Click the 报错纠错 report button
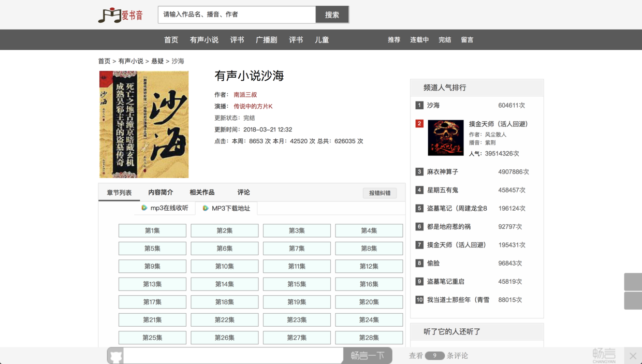This screenshot has height=364, width=642. (x=380, y=193)
